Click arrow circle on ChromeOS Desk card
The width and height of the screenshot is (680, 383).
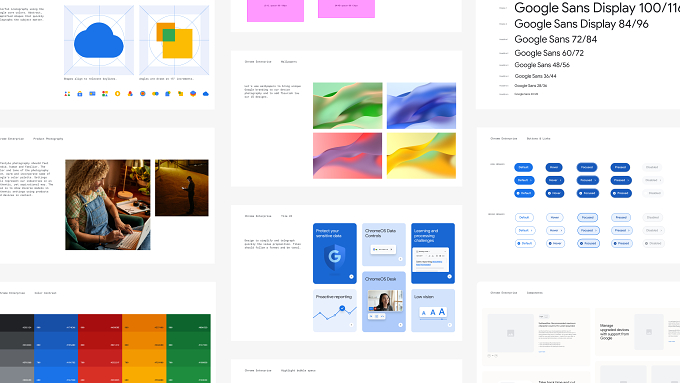(x=400, y=325)
